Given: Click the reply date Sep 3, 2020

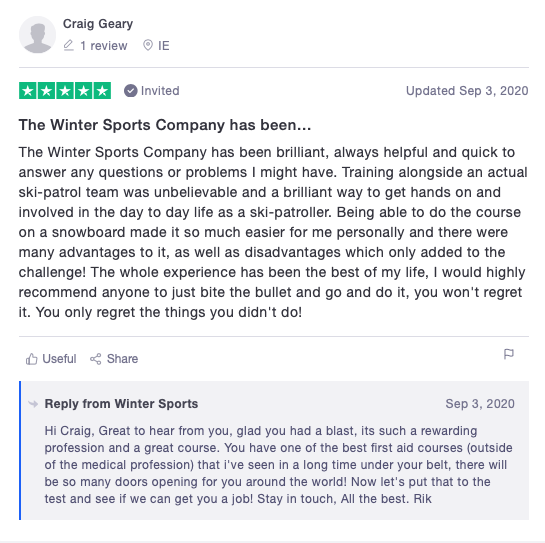Looking at the screenshot, I should (480, 404).
